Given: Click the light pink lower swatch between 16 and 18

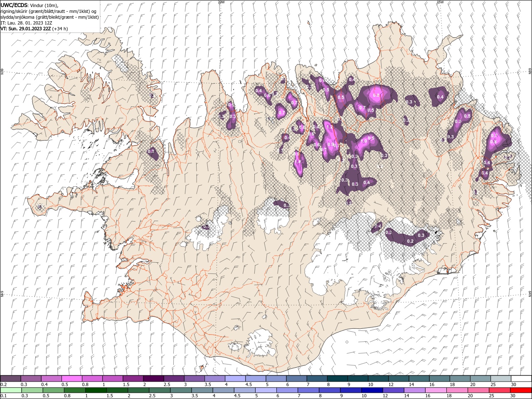Looking at the screenshot, I should pos(436,390).
